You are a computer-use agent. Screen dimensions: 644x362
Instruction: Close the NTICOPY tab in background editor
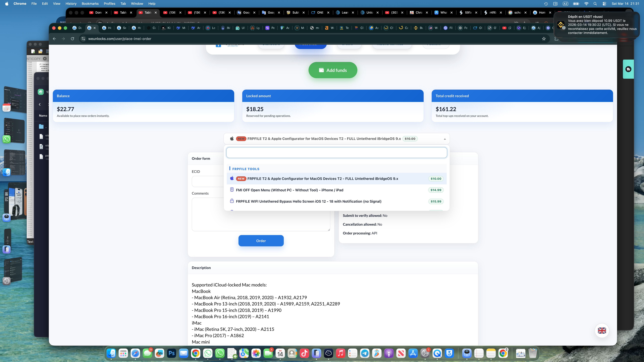(45, 58)
